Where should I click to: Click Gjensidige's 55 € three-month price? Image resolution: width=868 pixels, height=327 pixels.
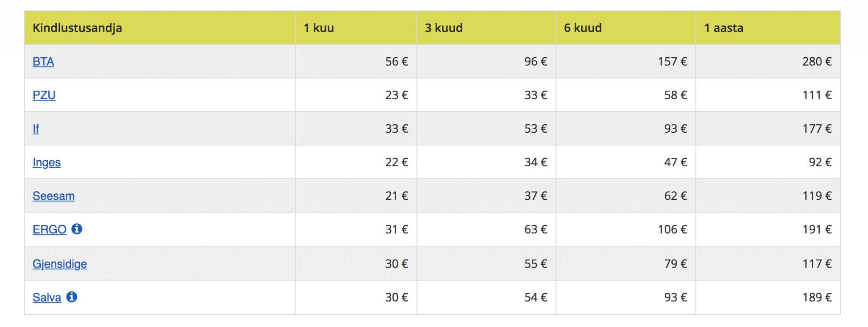(535, 264)
